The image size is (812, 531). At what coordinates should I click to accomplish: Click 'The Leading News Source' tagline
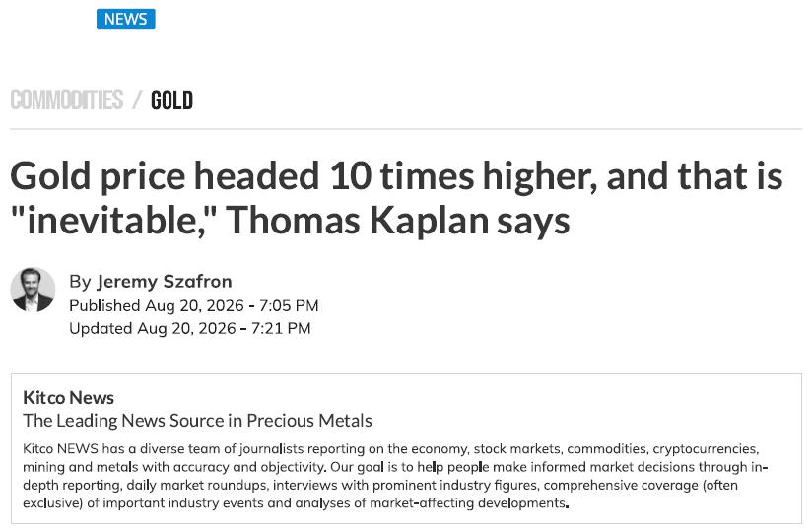pyautogui.click(x=197, y=421)
